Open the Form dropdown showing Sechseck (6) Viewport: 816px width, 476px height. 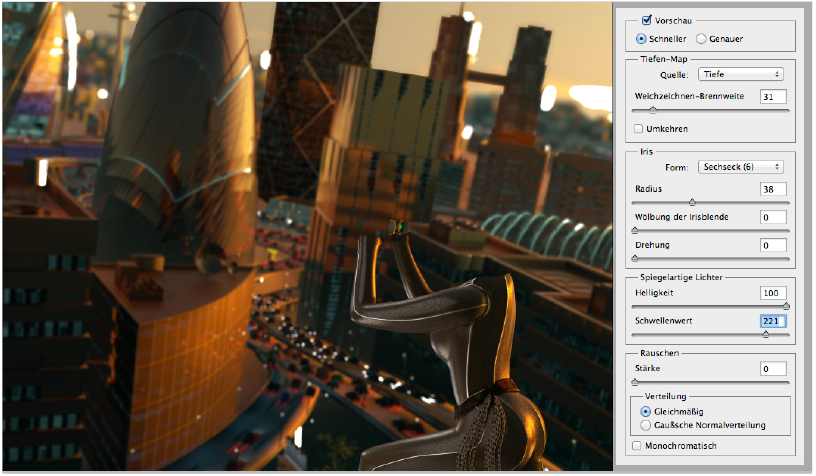[x=741, y=167]
